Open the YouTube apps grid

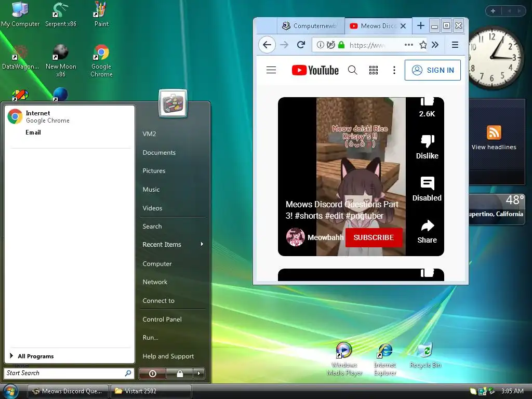point(373,70)
